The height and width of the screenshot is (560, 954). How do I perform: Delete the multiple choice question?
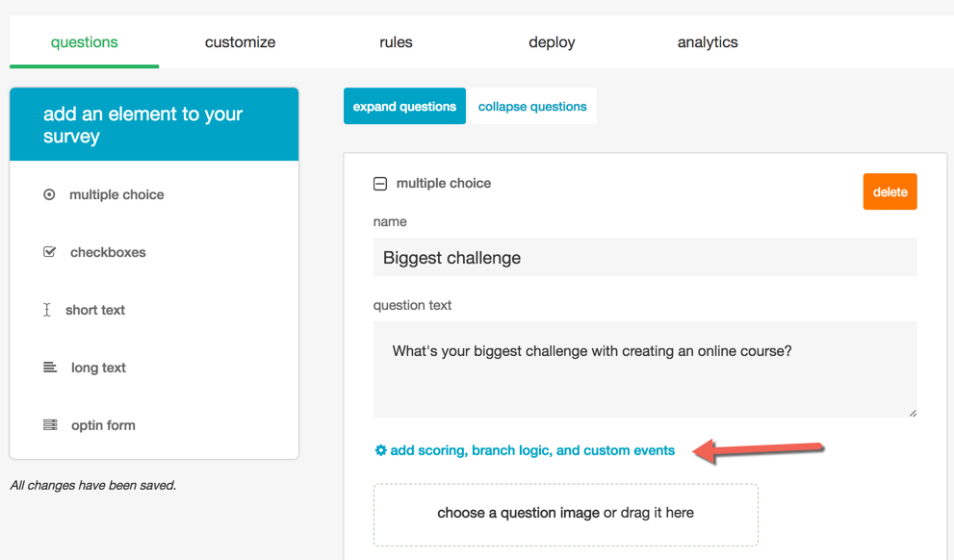click(890, 191)
